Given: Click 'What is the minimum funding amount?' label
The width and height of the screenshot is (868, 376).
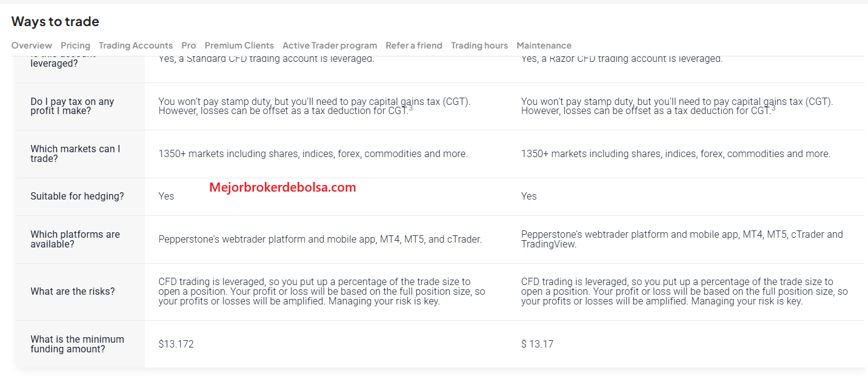Looking at the screenshot, I should coord(77,344).
